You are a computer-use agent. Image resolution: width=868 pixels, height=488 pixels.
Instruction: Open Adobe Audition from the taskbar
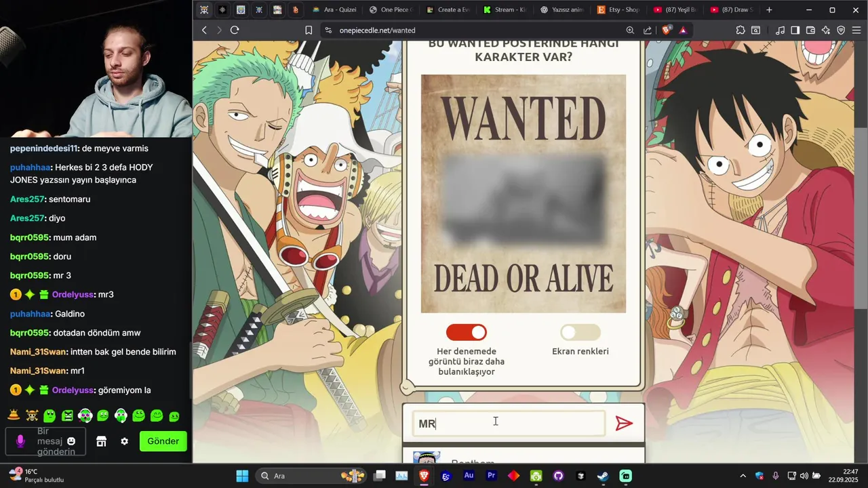pos(469,476)
